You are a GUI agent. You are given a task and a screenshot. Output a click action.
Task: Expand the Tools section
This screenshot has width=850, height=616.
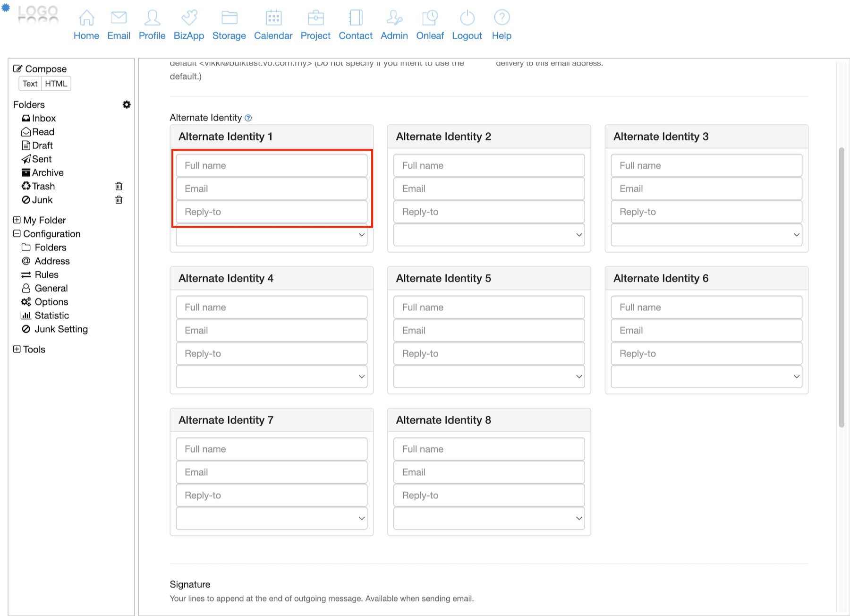(17, 349)
